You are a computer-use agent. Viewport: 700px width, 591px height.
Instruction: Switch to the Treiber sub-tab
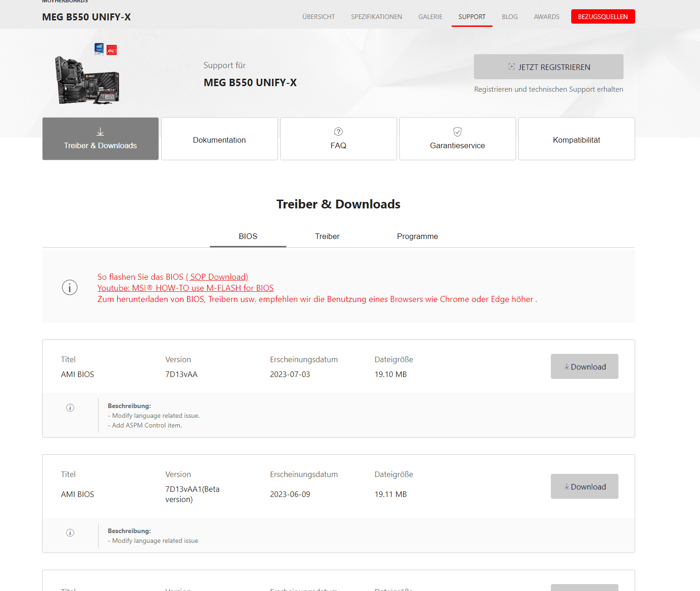pyautogui.click(x=327, y=236)
